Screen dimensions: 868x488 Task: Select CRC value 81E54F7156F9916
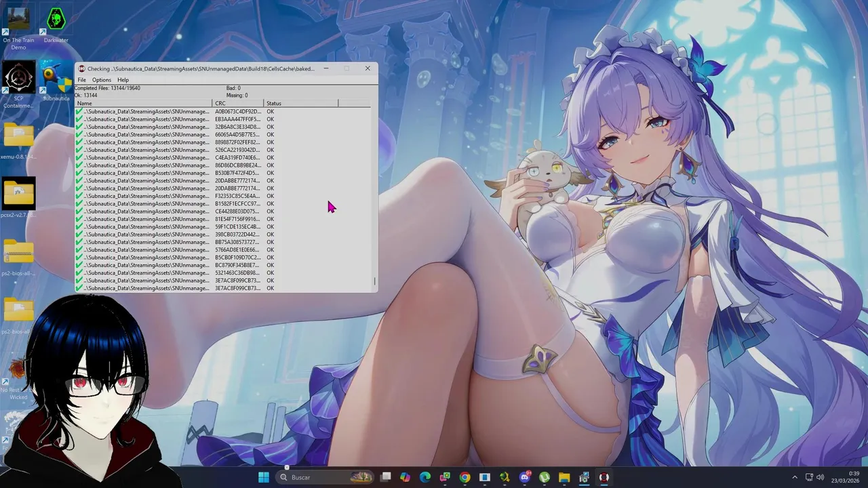pyautogui.click(x=237, y=219)
